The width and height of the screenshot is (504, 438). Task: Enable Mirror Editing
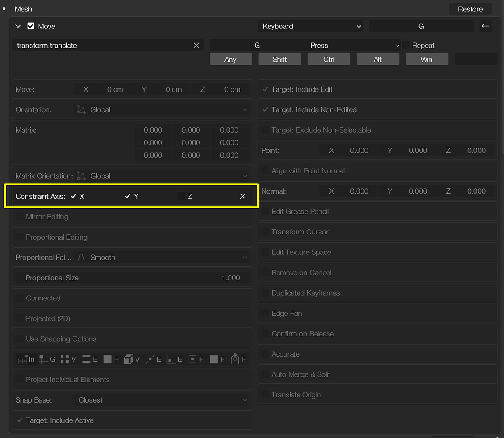(x=20, y=216)
